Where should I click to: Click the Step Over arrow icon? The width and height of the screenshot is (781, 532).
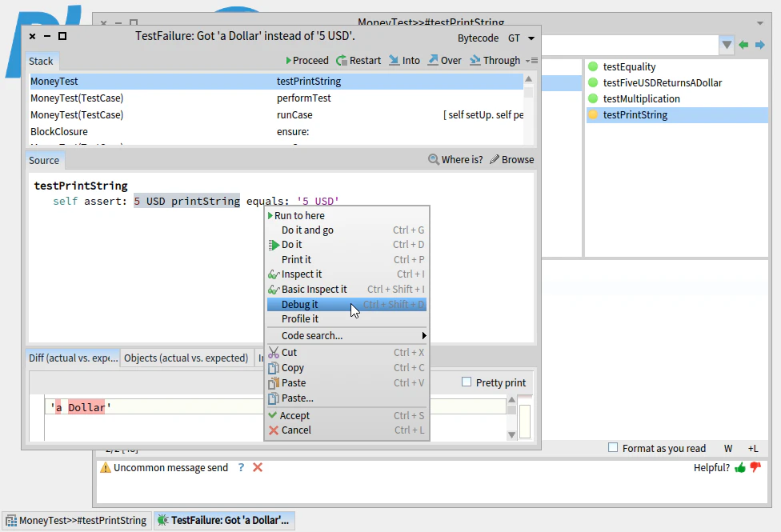coord(434,60)
